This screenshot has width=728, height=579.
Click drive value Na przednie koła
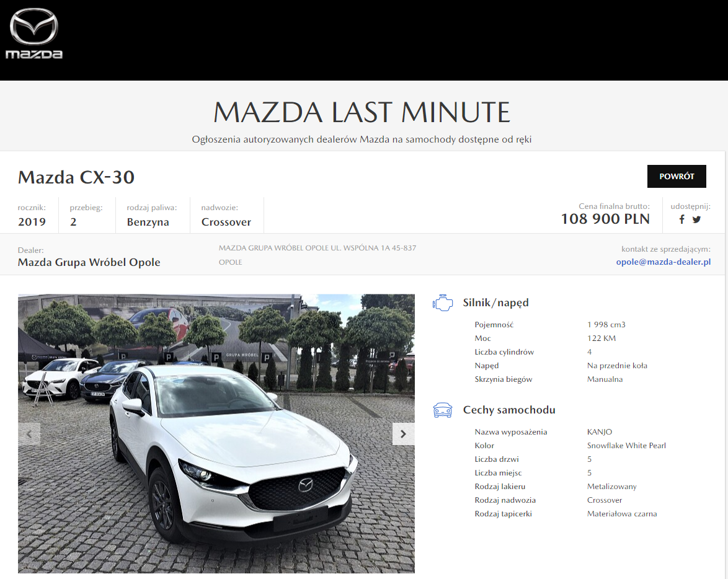pyautogui.click(x=617, y=365)
